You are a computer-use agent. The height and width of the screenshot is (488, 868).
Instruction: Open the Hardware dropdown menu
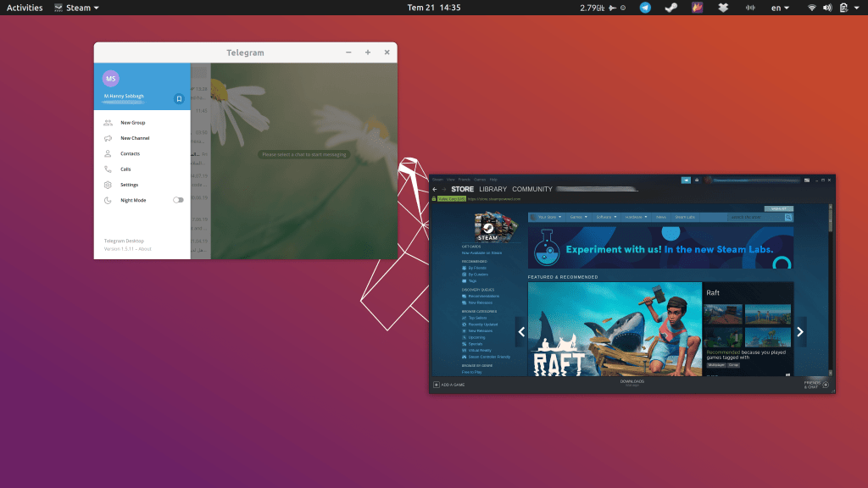pos(633,216)
